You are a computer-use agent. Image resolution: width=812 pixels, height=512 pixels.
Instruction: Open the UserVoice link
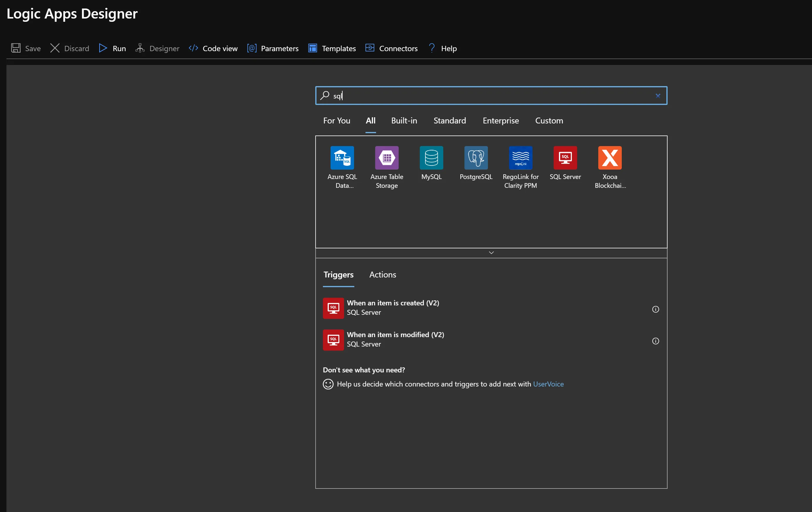(548, 384)
